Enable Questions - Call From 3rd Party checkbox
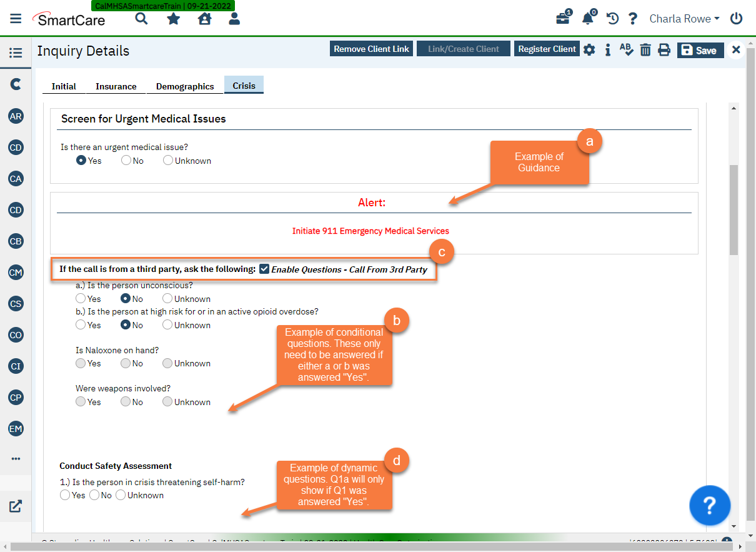The width and height of the screenshot is (756, 552). click(264, 269)
